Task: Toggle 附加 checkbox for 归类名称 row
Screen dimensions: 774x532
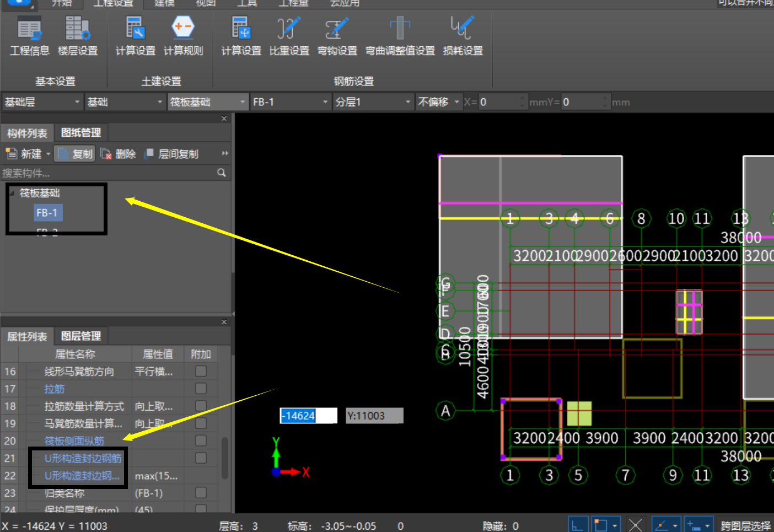Action: click(201, 493)
